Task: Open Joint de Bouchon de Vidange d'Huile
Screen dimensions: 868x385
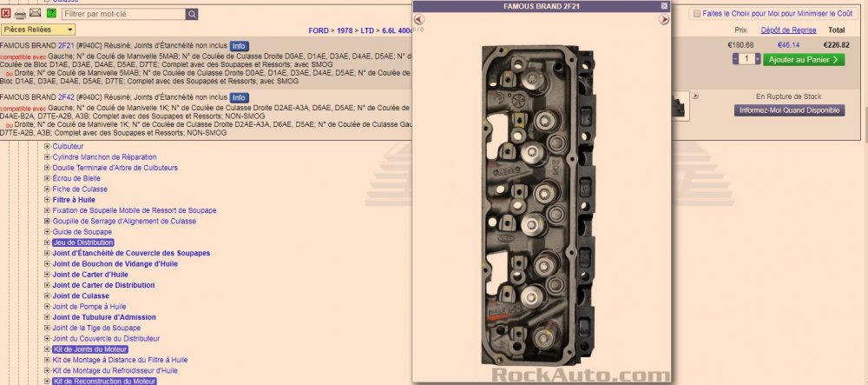Action: (115, 263)
